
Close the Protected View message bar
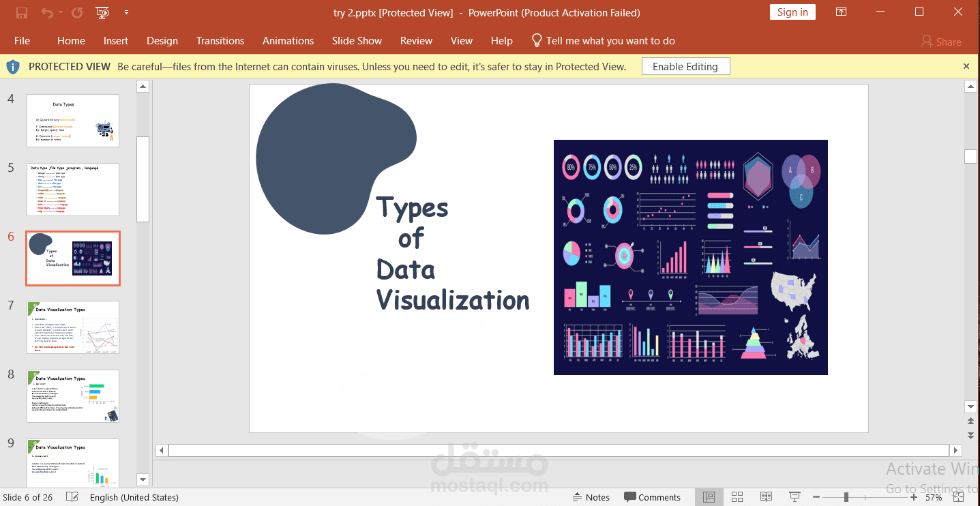coord(966,66)
